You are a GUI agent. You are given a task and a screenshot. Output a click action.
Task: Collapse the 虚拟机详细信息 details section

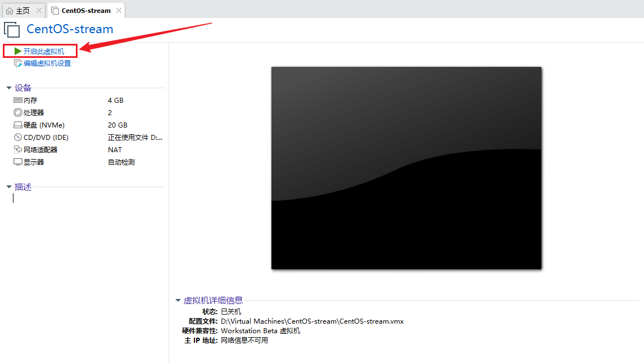click(178, 301)
